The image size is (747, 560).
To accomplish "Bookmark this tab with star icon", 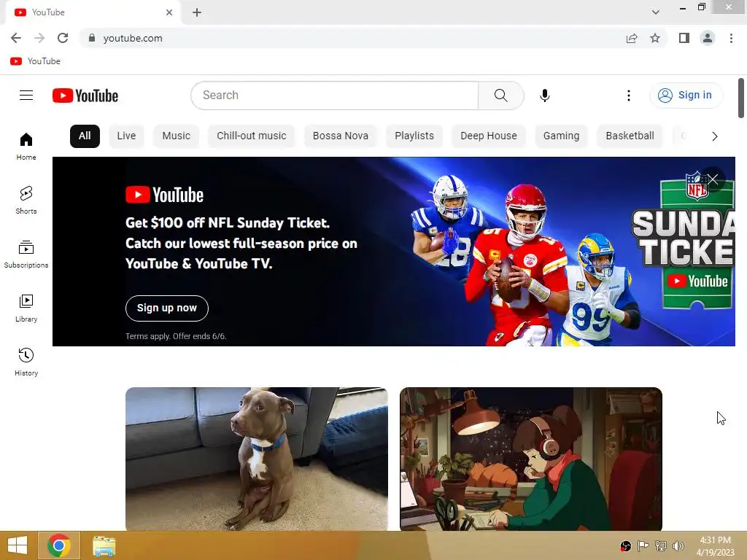I will (x=655, y=38).
